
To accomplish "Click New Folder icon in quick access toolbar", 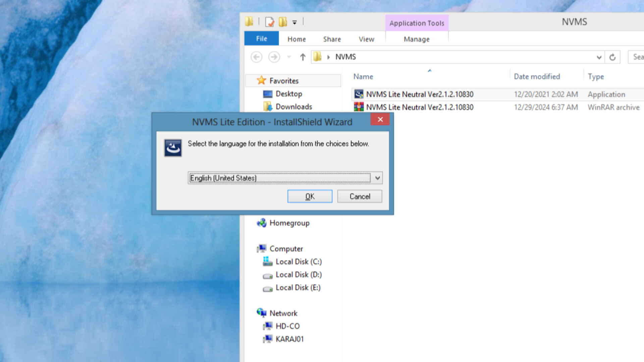I will tap(283, 22).
